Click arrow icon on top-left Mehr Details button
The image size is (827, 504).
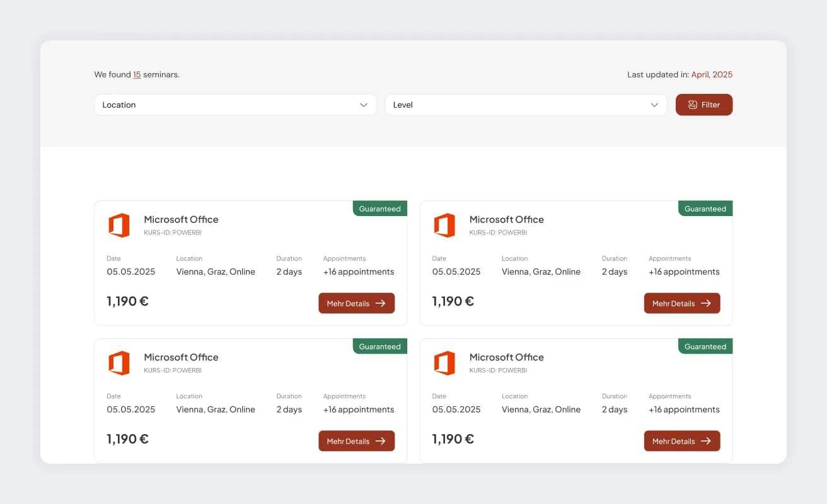click(380, 303)
